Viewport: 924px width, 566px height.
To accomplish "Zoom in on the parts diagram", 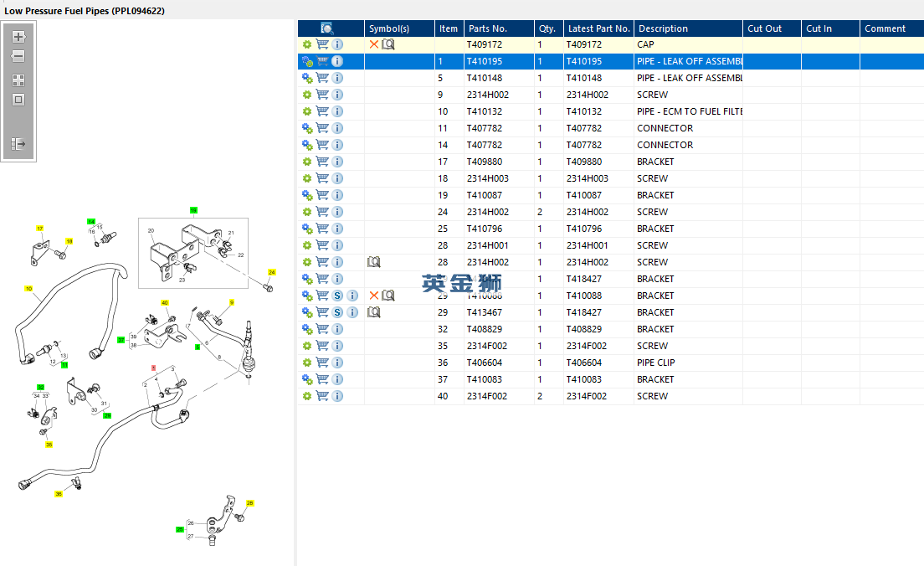I will click(18, 37).
